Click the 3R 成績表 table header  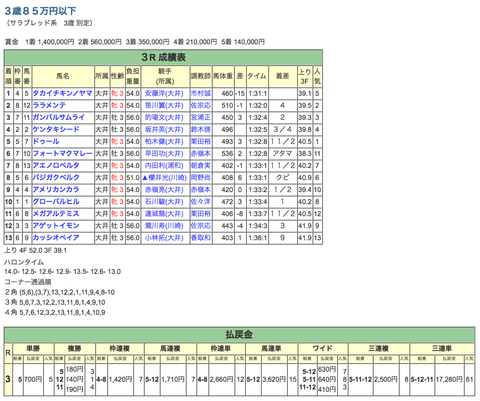[x=163, y=57]
